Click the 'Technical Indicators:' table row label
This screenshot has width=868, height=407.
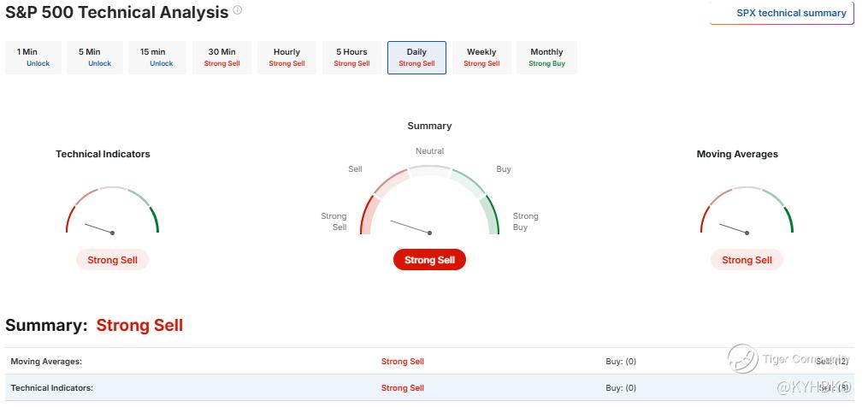point(52,387)
